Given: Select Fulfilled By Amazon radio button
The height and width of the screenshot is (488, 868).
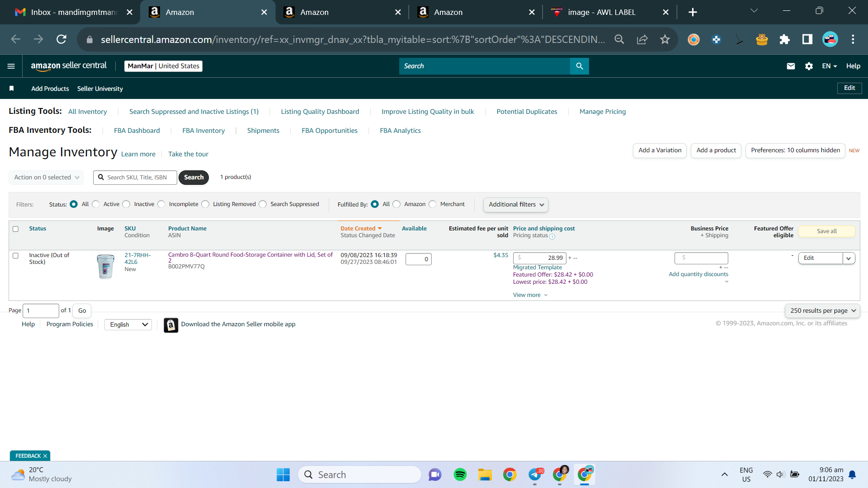Looking at the screenshot, I should point(396,204).
